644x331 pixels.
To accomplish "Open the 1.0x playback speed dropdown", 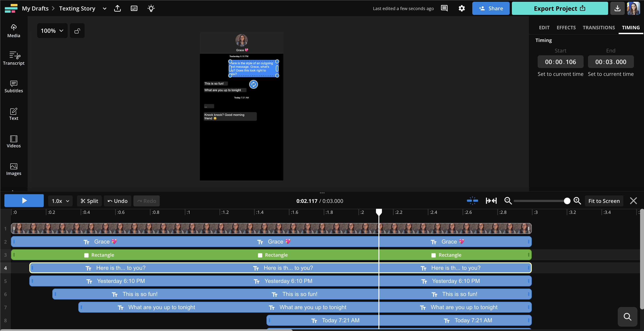I will tap(60, 201).
